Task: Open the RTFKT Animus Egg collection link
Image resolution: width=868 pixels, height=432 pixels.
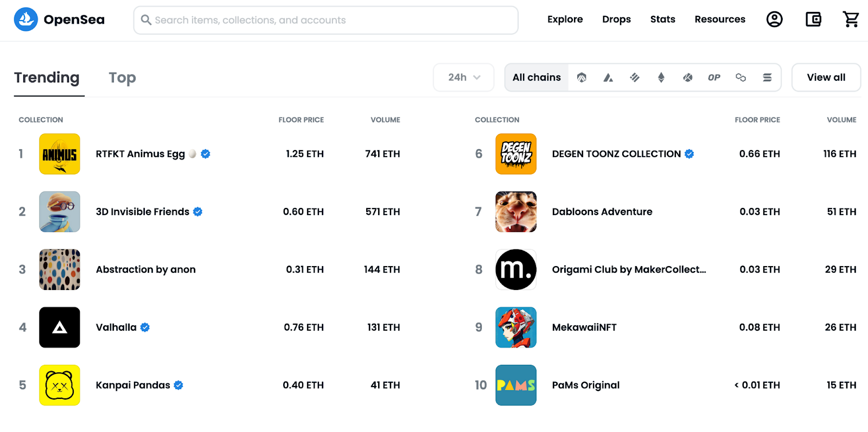Action: click(x=140, y=154)
